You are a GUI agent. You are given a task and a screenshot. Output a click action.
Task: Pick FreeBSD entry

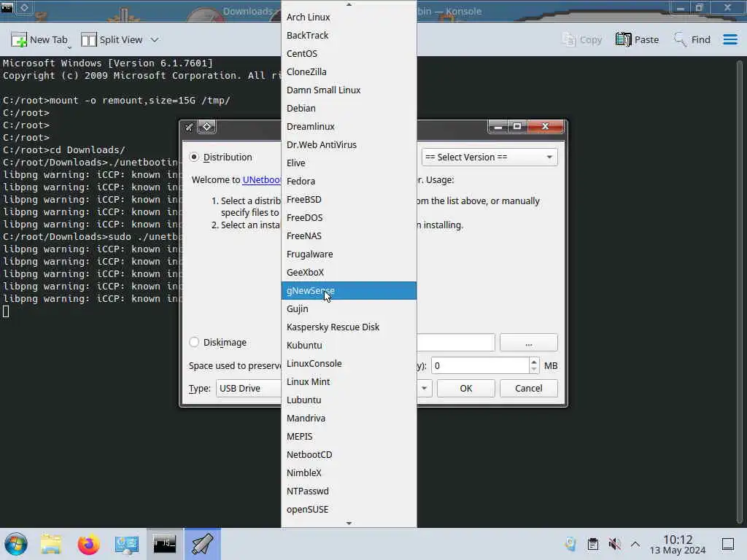point(349,200)
